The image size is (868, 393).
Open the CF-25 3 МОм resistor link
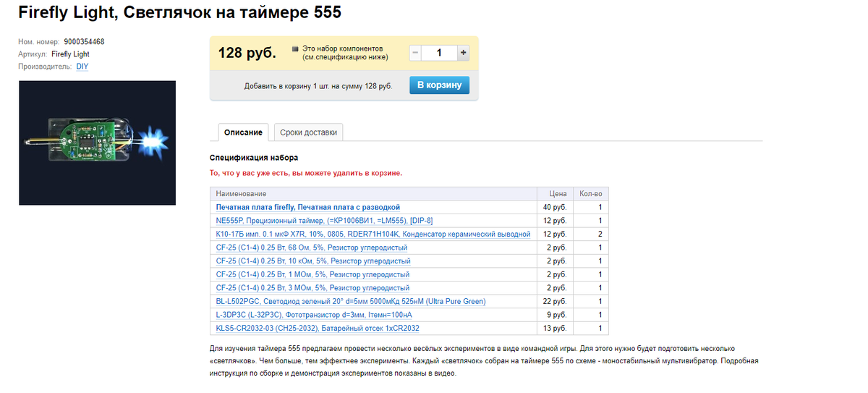point(312,288)
